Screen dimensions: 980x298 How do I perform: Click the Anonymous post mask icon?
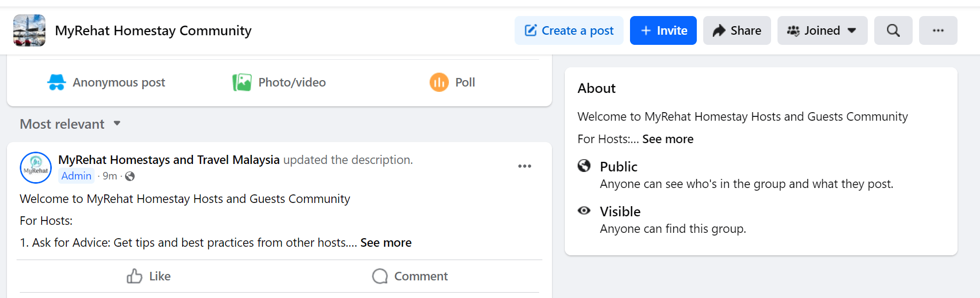57,82
